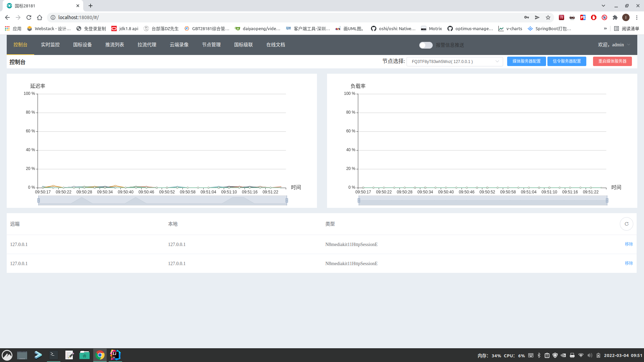Open the Chrome profile avatar
Image resolution: width=644 pixels, height=362 pixels.
pos(626,17)
